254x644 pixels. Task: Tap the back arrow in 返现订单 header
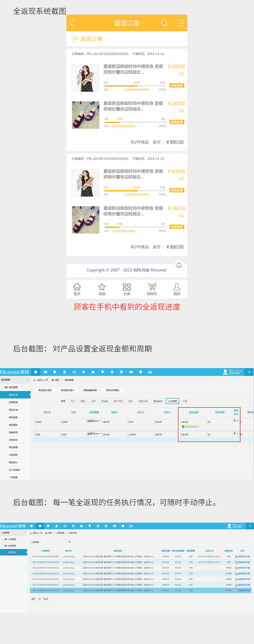72,23
